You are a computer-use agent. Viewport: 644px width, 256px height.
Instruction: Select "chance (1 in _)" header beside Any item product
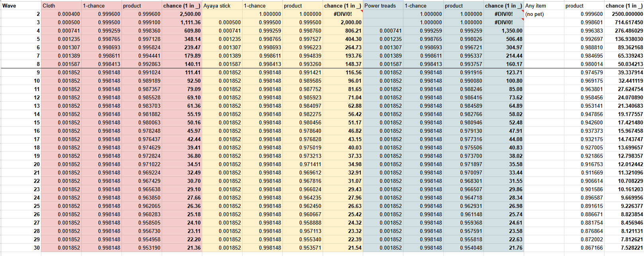click(x=624, y=6)
